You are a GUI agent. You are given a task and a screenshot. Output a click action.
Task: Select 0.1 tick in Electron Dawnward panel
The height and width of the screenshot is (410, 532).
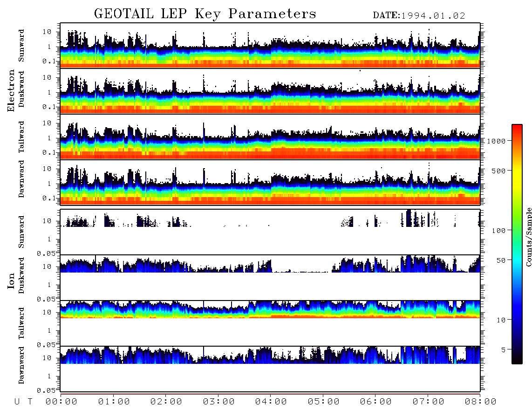[49, 198]
